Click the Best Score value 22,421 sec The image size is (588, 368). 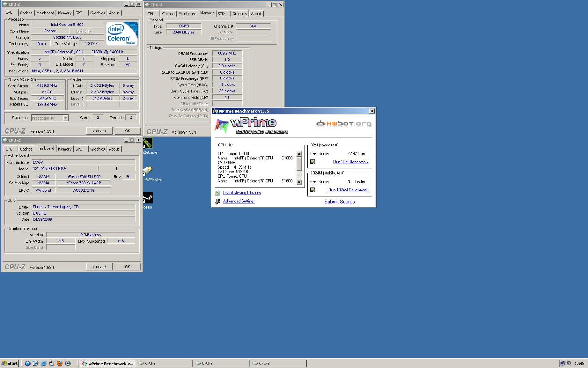(x=357, y=153)
